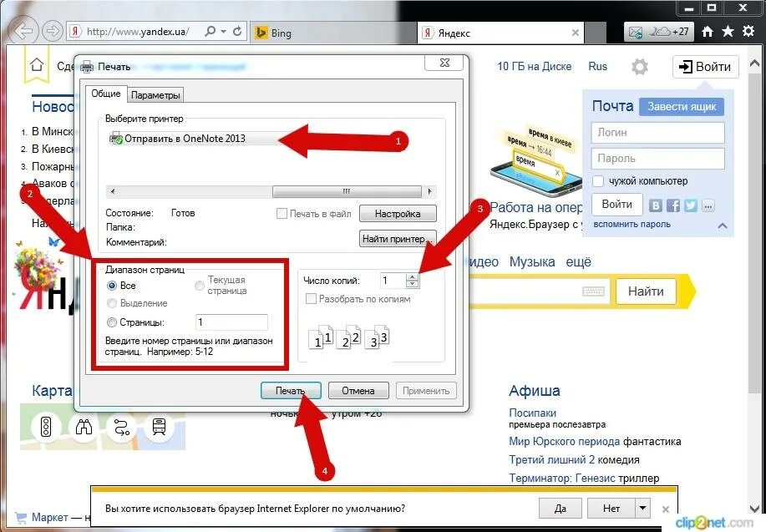Refresh the page with reload icon
Viewport: 766px width, 532px height.
237,32
